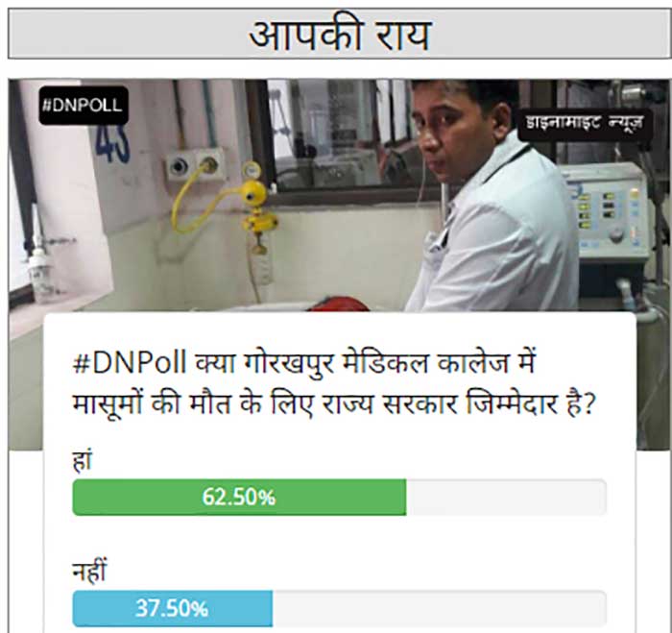This screenshot has height=633, width=672.
Task: Choose the हां poll option label
Action: click(82, 461)
